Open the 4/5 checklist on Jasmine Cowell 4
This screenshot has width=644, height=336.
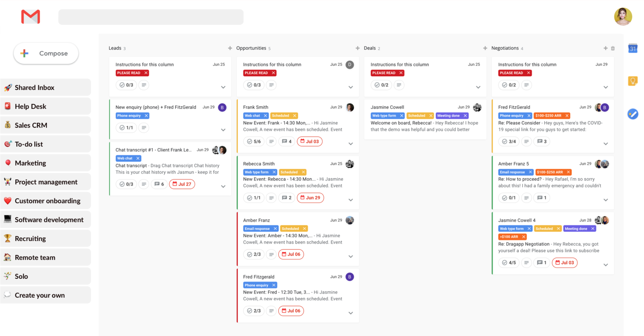coord(509,262)
